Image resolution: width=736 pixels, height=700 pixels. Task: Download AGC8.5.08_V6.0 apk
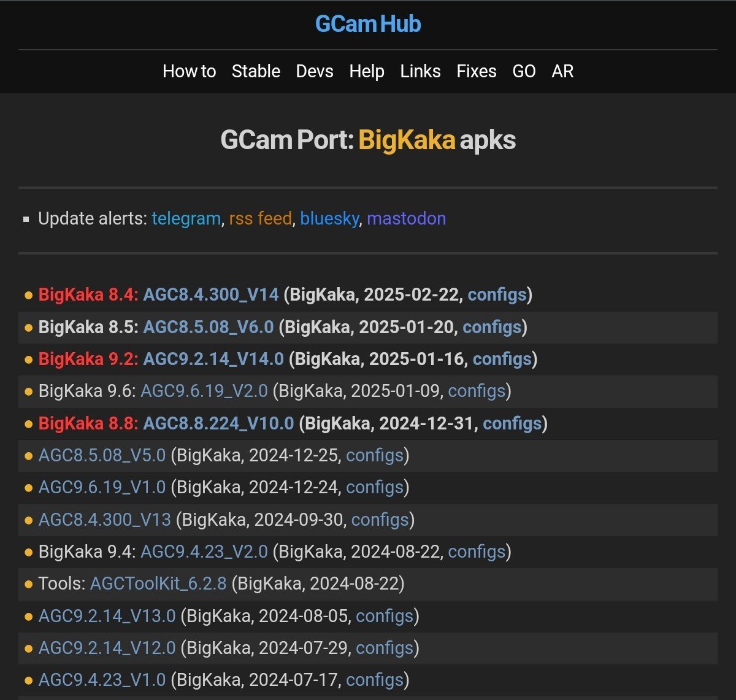[209, 327]
